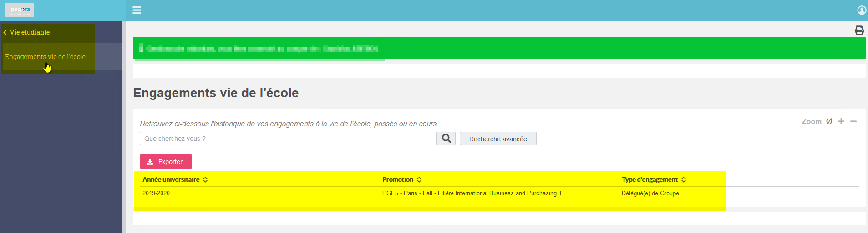
Task: Zoom out using the minus icon
Action: [853, 121]
